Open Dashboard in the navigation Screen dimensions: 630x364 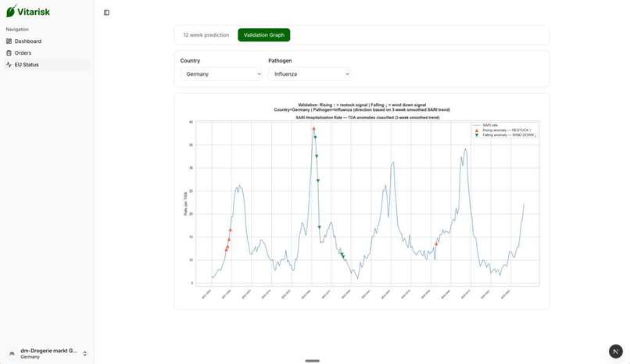coord(47,41)
